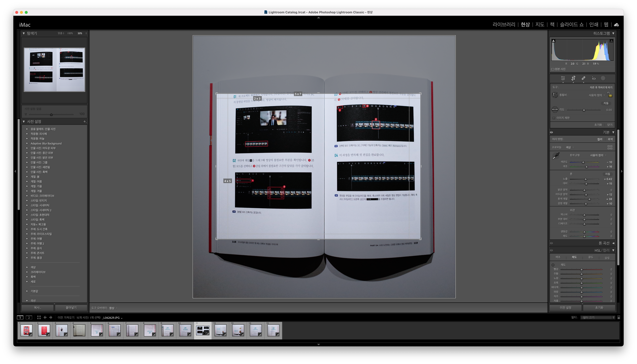637x364 pixels.
Task: Click the 노출 exposure slider handle
Action: click(x=586, y=179)
